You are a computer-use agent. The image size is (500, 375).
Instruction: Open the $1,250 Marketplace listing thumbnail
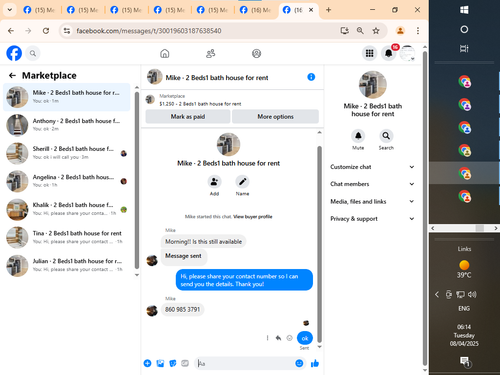(150, 99)
